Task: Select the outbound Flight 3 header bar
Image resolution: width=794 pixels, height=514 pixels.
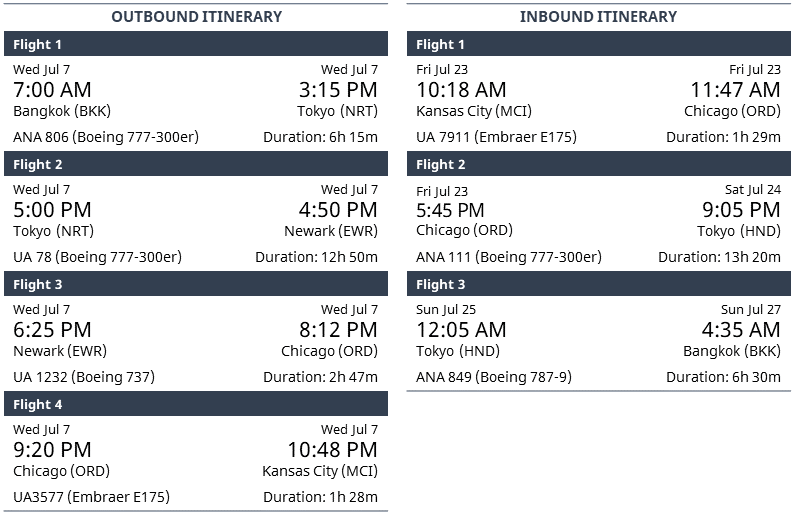Action: [196, 284]
